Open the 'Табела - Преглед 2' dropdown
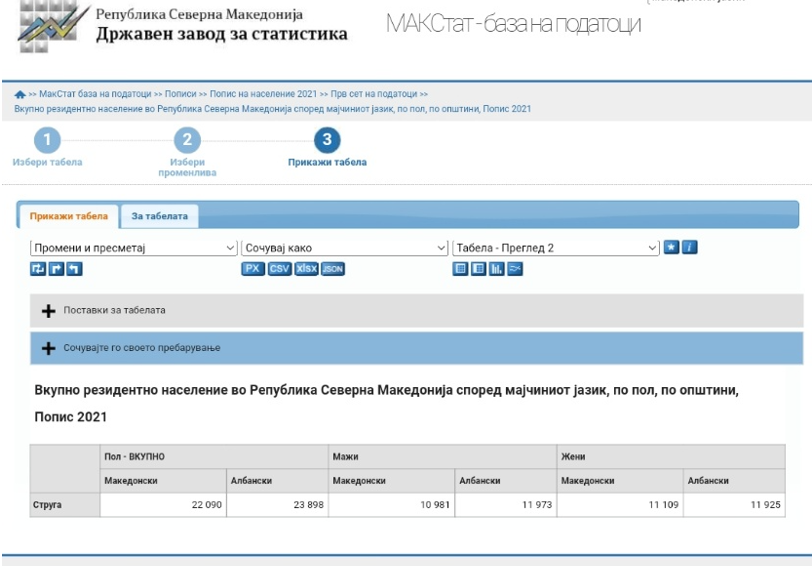The height and width of the screenshot is (566, 812). coord(555,248)
